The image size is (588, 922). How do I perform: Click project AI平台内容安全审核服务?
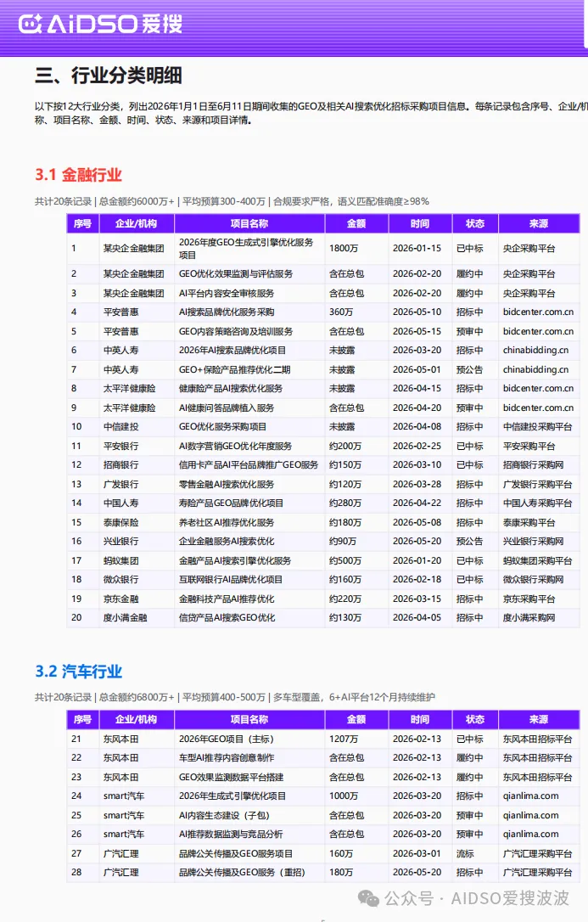pyautogui.click(x=227, y=293)
